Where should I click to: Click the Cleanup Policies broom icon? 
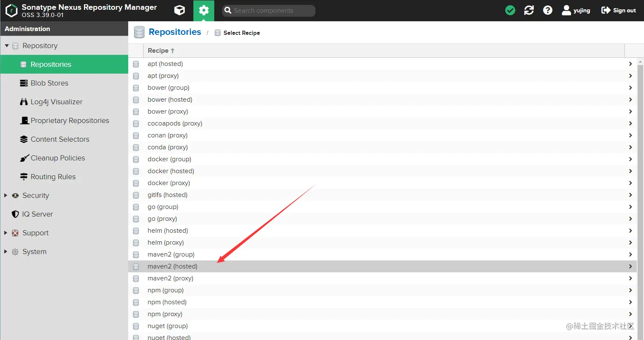[x=24, y=158]
